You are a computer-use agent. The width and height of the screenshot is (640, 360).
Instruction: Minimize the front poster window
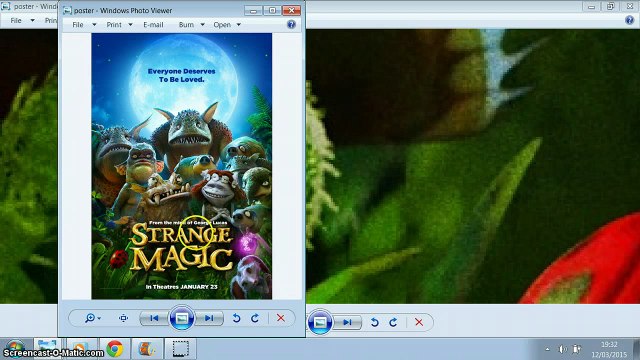pyautogui.click(x=253, y=11)
